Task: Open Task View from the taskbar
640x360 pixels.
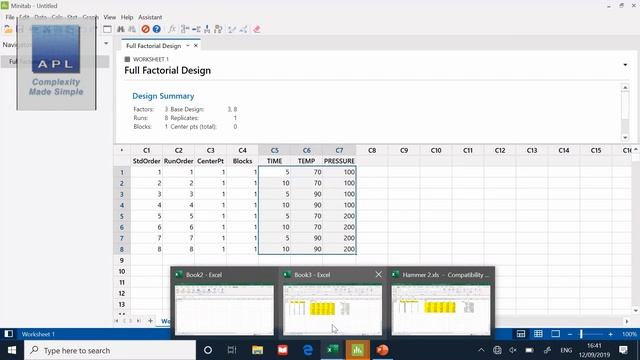Action: pos(232,350)
